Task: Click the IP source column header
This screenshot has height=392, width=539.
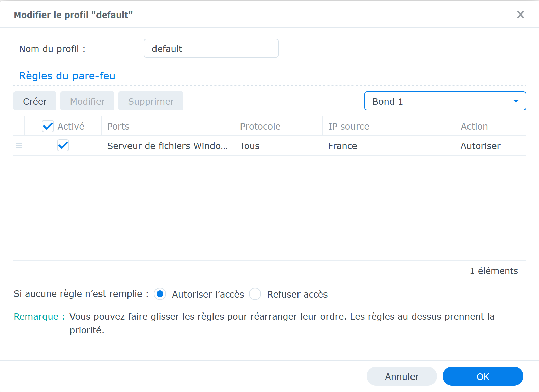Action: pos(348,126)
